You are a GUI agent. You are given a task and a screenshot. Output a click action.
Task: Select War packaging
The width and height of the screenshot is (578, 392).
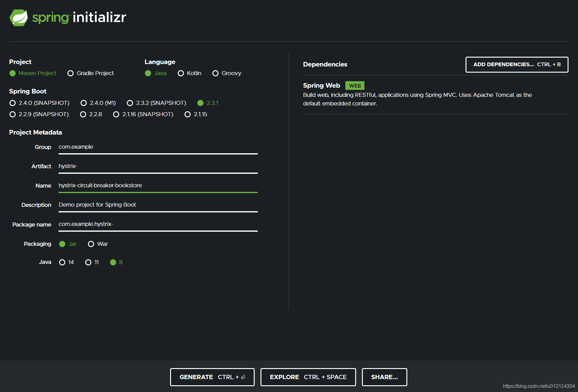click(x=98, y=244)
